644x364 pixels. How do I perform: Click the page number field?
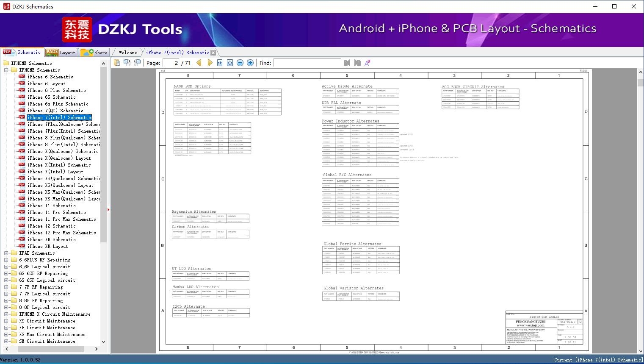click(171, 63)
